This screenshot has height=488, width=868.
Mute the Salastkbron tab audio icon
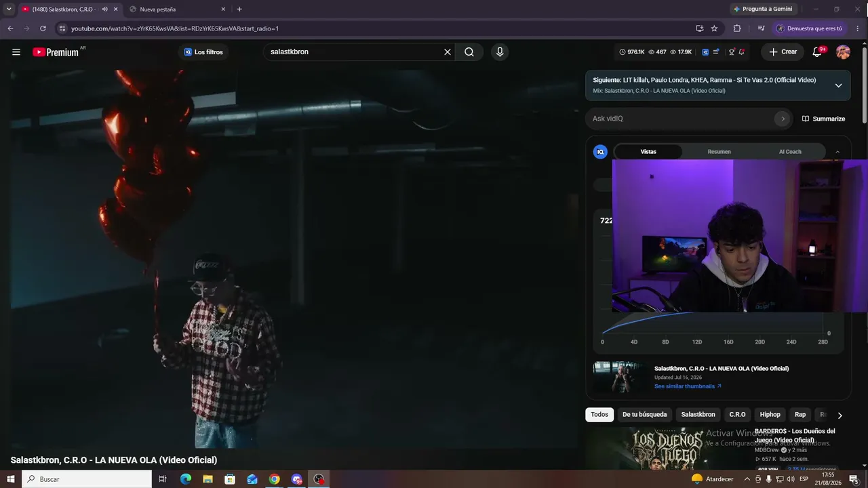pos(104,9)
